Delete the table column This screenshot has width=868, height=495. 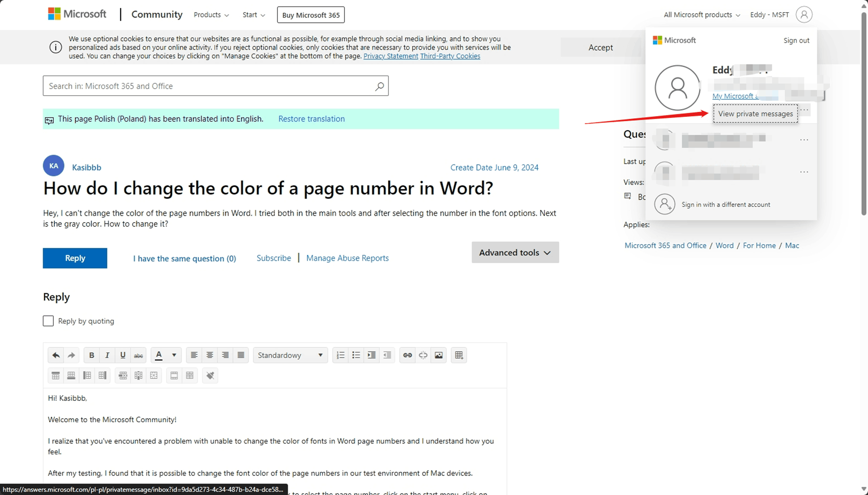click(x=138, y=375)
